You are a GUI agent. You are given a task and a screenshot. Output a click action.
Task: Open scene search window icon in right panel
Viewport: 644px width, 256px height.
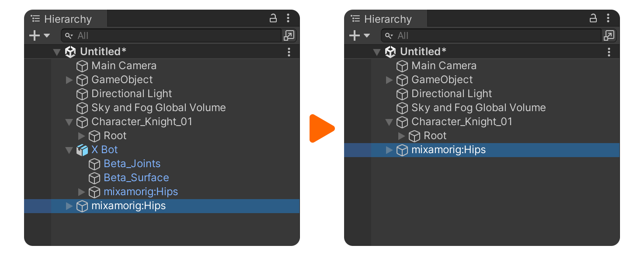click(609, 35)
